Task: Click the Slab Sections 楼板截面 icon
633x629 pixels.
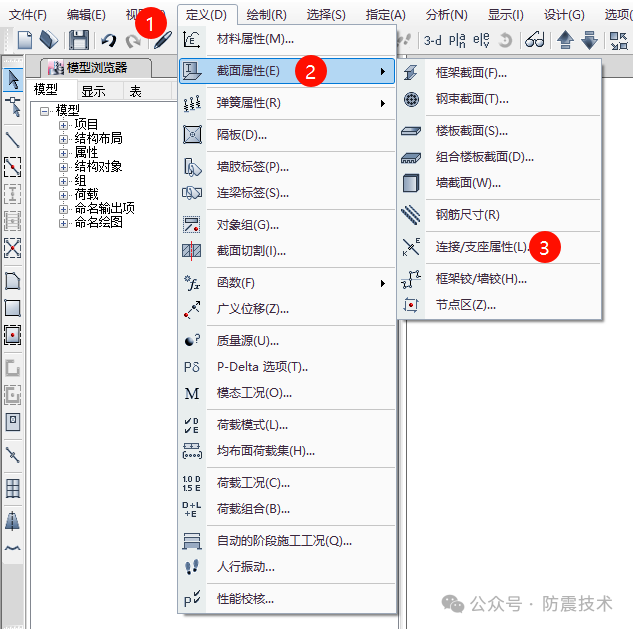Action: (x=411, y=131)
